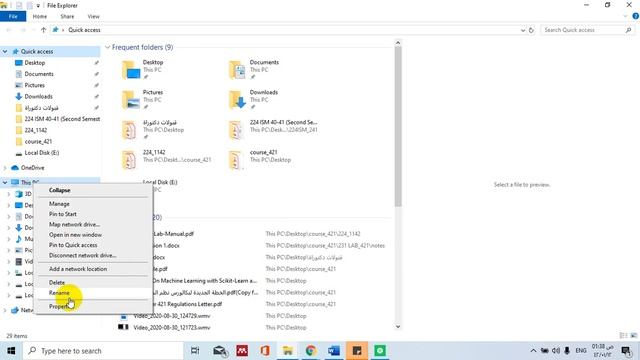This screenshot has width=640, height=360.
Task: Open the Mail app on taskbar
Action: pyautogui.click(x=220, y=351)
